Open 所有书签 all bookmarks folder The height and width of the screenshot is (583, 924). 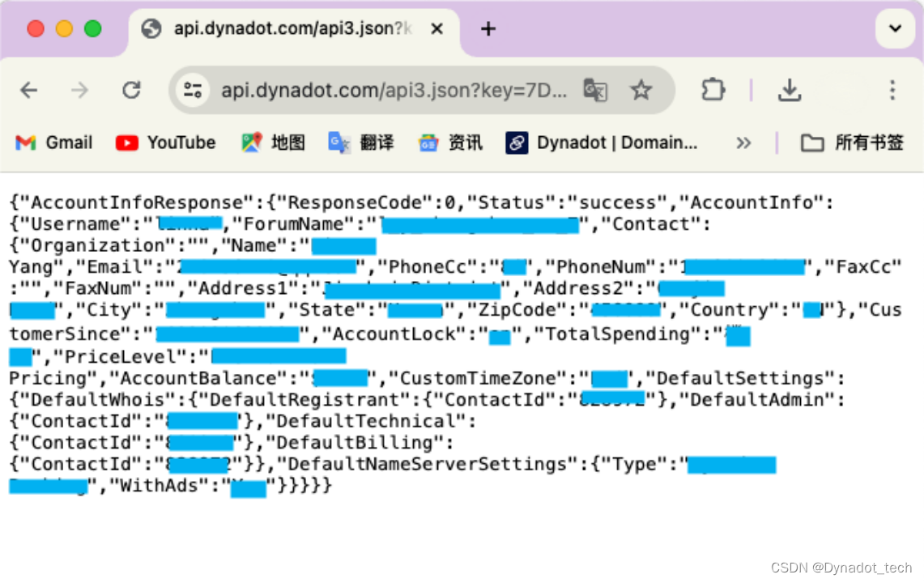pyautogui.click(x=852, y=143)
